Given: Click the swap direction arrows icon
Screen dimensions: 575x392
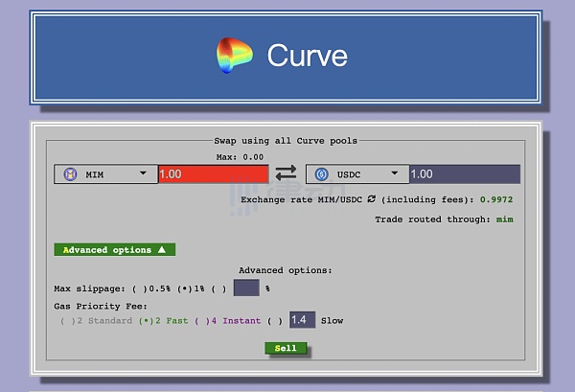Looking at the screenshot, I should pyautogui.click(x=287, y=173).
